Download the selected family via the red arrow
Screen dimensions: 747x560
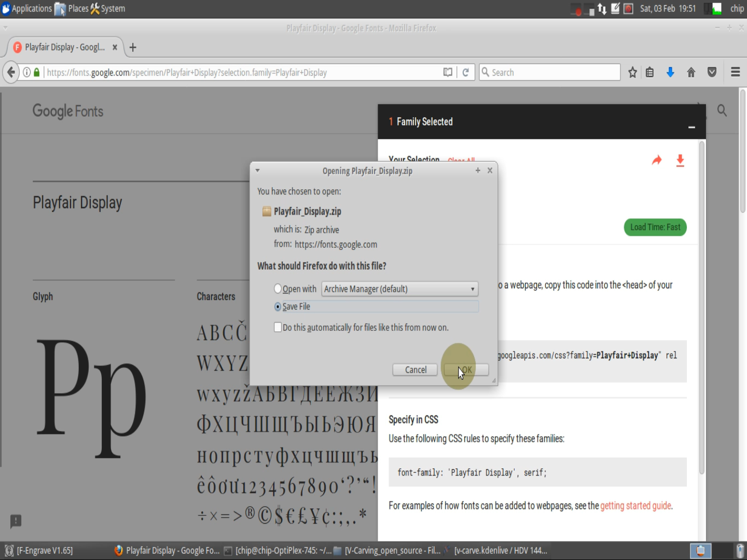coord(680,161)
